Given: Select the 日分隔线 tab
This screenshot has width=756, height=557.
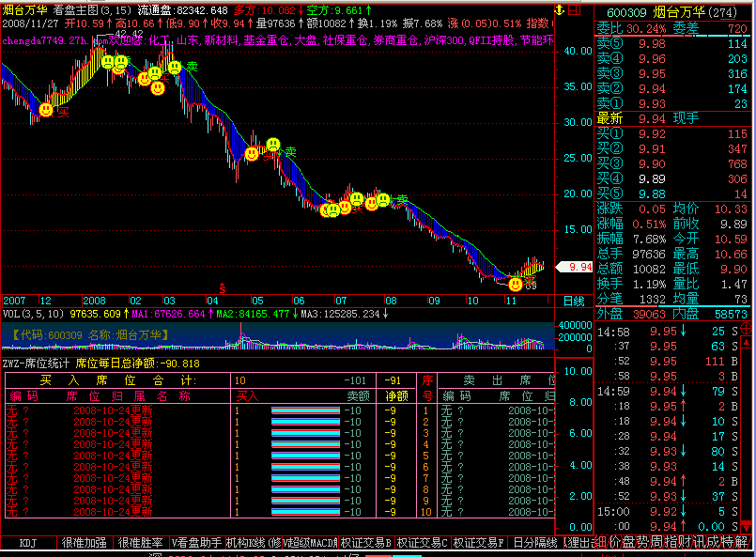Looking at the screenshot, I should (535, 543).
